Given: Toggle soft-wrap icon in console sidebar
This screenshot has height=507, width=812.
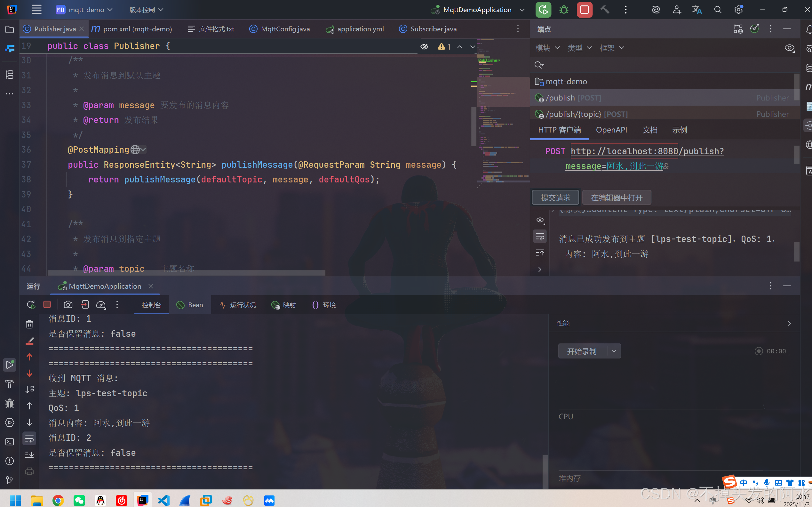Looking at the screenshot, I should coord(29,438).
